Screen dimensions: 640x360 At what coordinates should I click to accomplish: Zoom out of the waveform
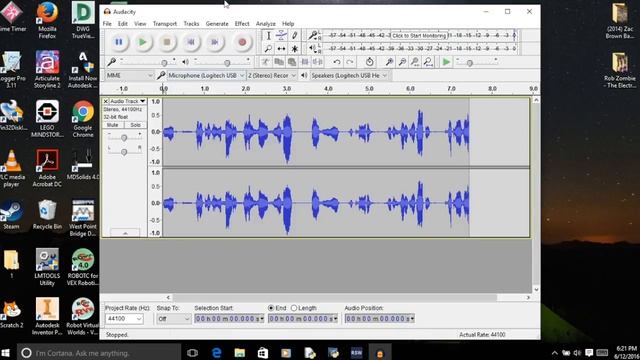pyautogui.click(x=402, y=62)
